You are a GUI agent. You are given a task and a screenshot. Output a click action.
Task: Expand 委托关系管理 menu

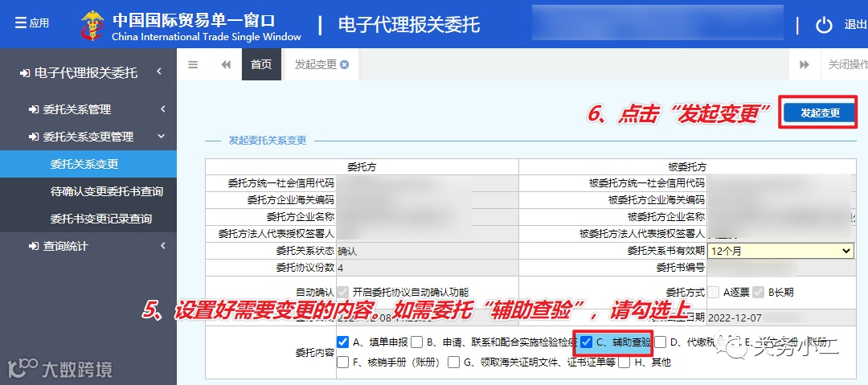click(88, 109)
